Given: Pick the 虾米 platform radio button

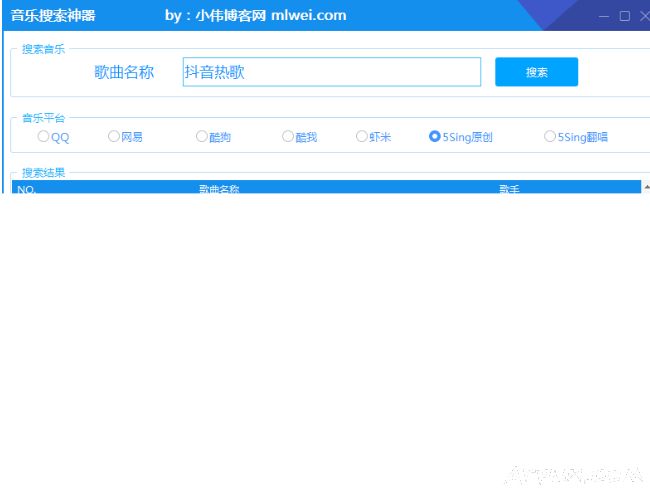Looking at the screenshot, I should point(374,136).
